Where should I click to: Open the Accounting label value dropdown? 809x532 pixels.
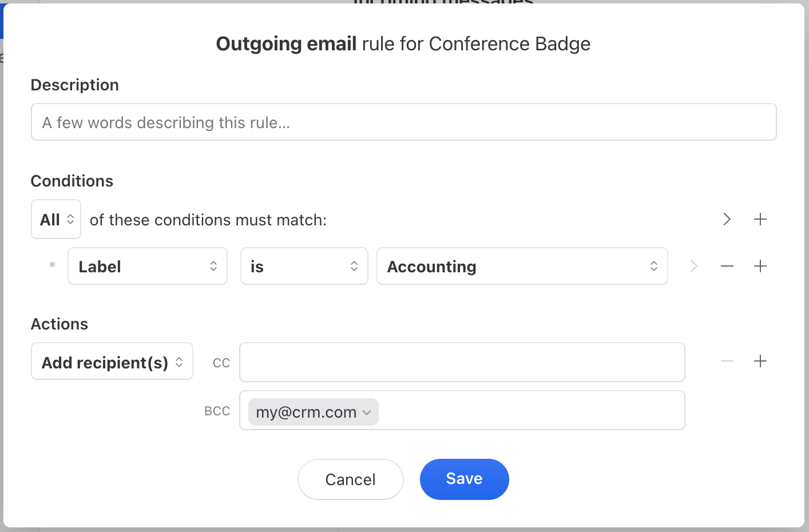pyautogui.click(x=522, y=266)
